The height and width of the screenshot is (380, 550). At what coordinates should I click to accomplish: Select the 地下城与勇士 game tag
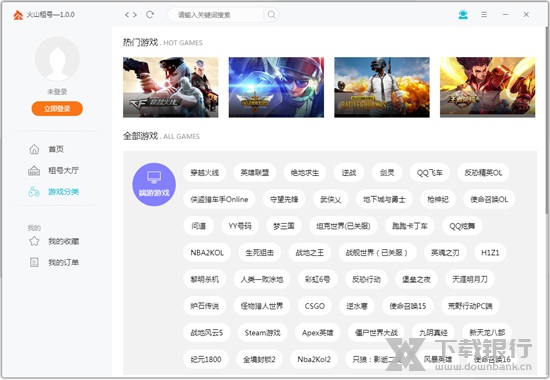[384, 199]
